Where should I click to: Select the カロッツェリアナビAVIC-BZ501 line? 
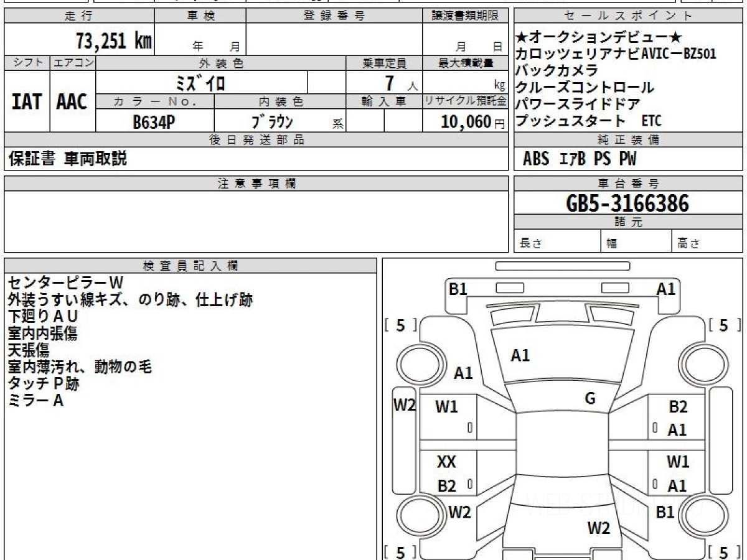[616, 54]
